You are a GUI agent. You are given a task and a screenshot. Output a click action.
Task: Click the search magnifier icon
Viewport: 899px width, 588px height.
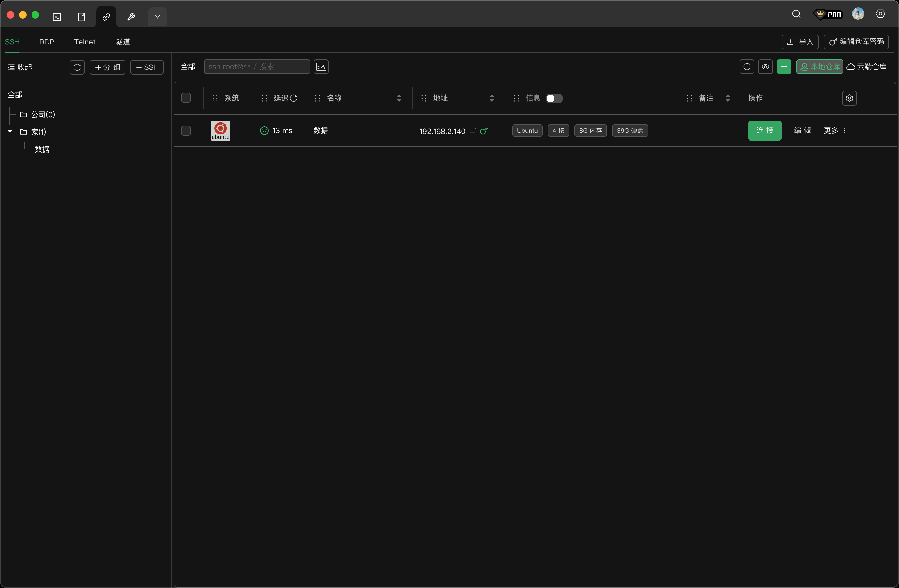click(796, 14)
